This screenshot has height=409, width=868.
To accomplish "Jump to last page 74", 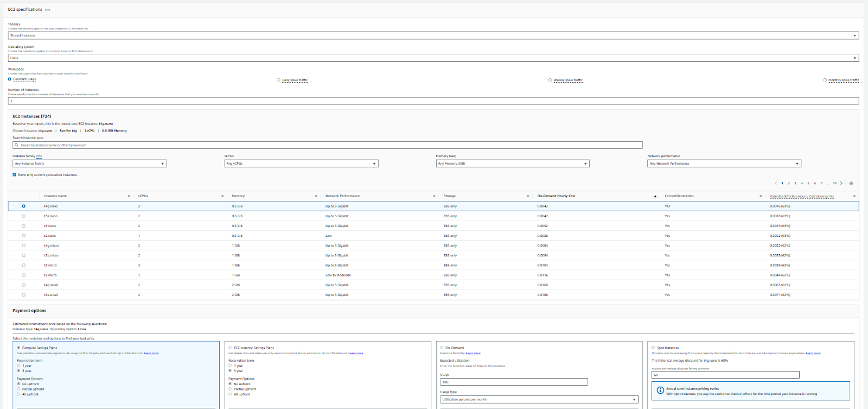I will pos(834,184).
